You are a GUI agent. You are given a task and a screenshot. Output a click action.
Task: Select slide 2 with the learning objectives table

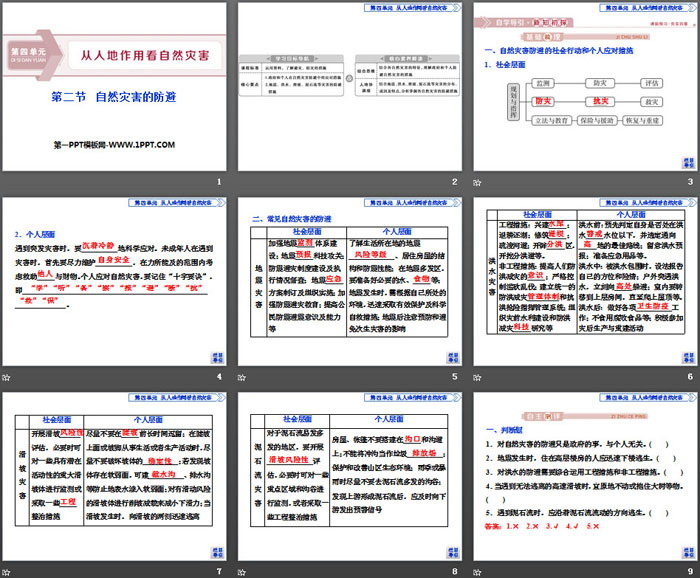pos(349,87)
